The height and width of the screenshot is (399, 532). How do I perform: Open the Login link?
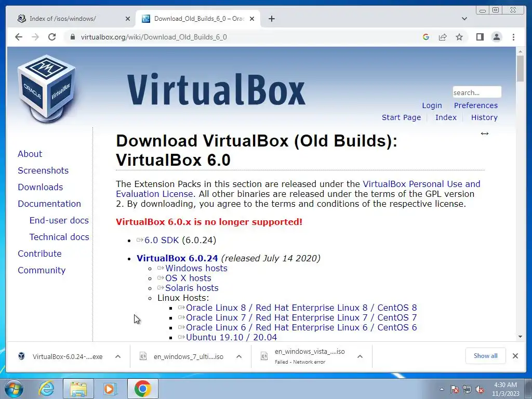coord(432,105)
